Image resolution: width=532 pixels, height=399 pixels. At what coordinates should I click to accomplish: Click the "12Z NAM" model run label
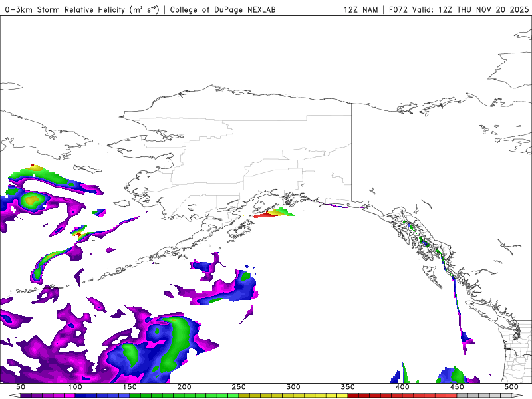point(361,9)
